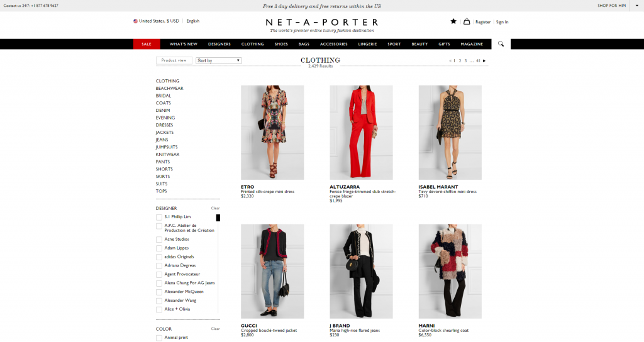Check the 3.1 Phillip Lim designer box

tap(159, 217)
